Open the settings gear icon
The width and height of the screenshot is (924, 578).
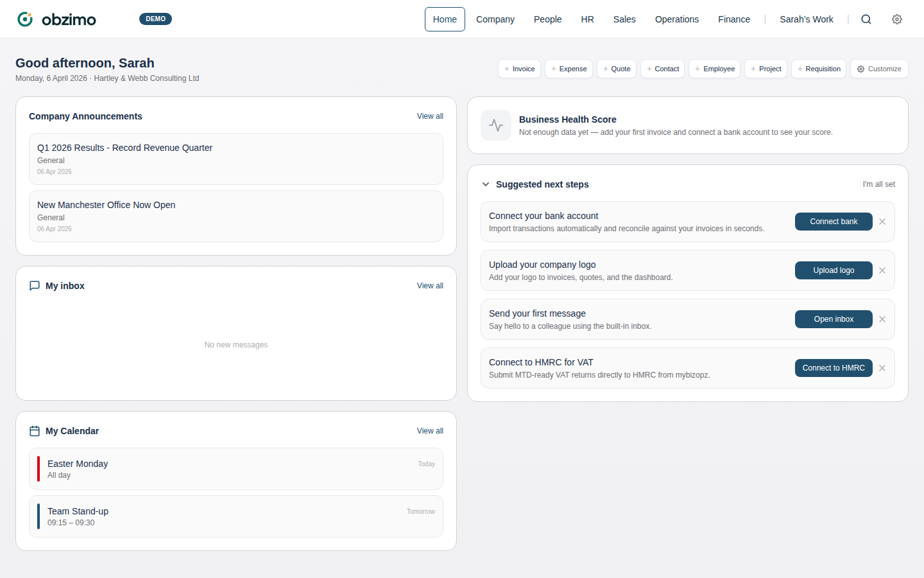(x=897, y=19)
